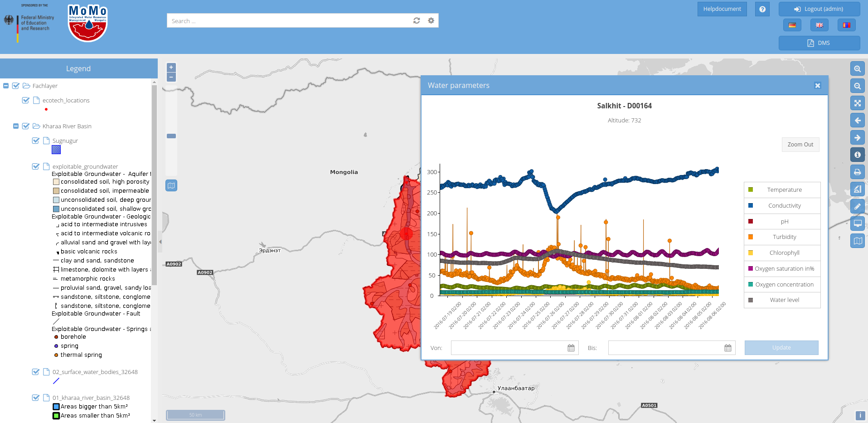
Task: Open the Helpdocument button
Action: point(722,9)
